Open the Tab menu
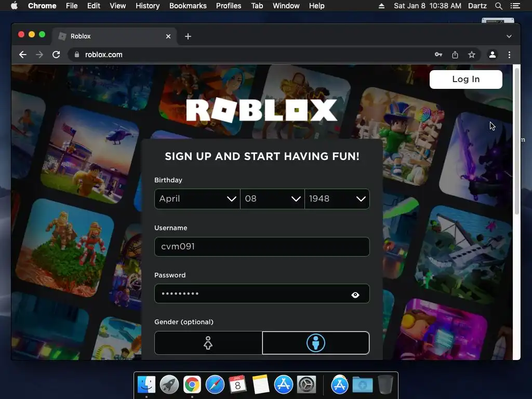Screen dimensions: 532x399 point(257,6)
